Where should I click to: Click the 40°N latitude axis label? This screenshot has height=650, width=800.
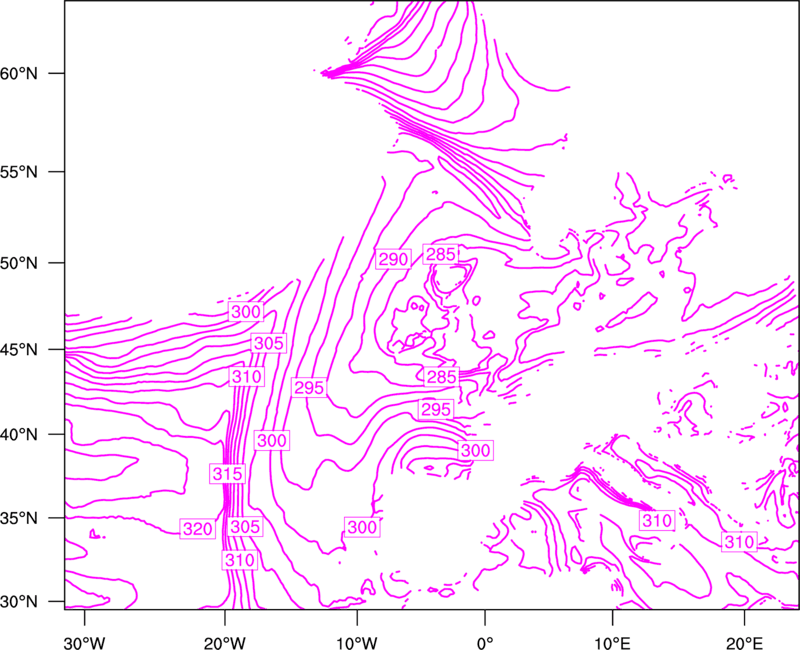click(19, 435)
